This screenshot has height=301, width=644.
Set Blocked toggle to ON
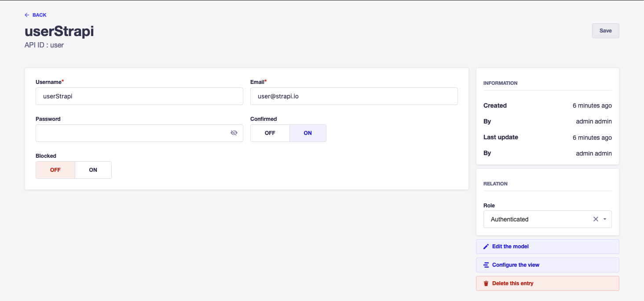tap(93, 170)
